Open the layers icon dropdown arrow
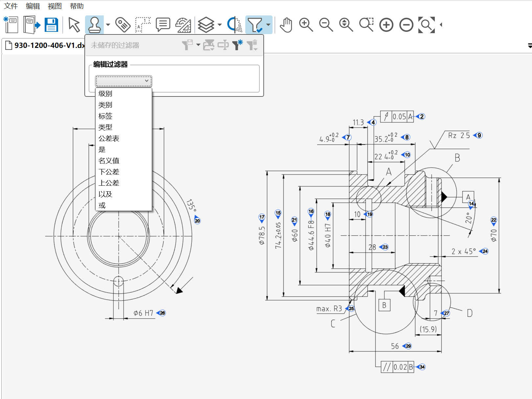Viewport: 532px width, 399px height. [x=220, y=25]
